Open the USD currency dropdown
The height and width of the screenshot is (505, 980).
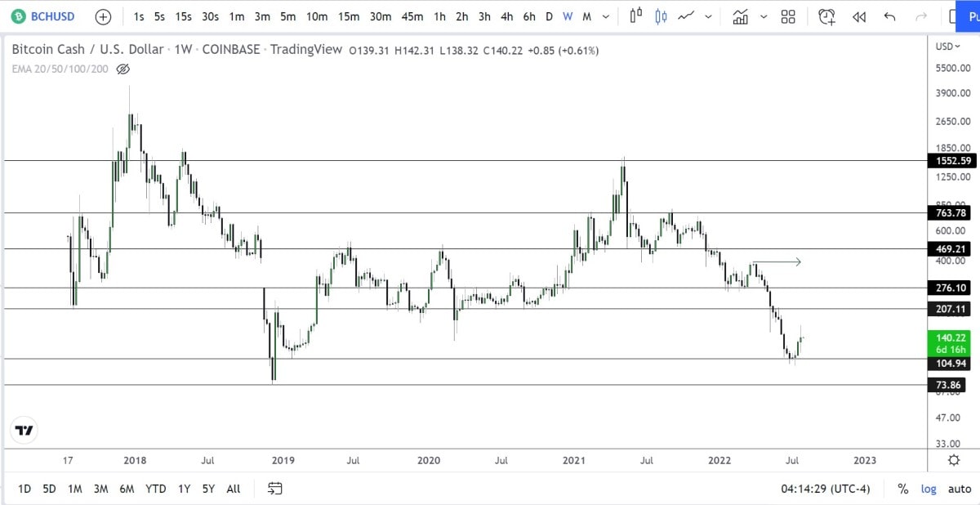pos(948,46)
